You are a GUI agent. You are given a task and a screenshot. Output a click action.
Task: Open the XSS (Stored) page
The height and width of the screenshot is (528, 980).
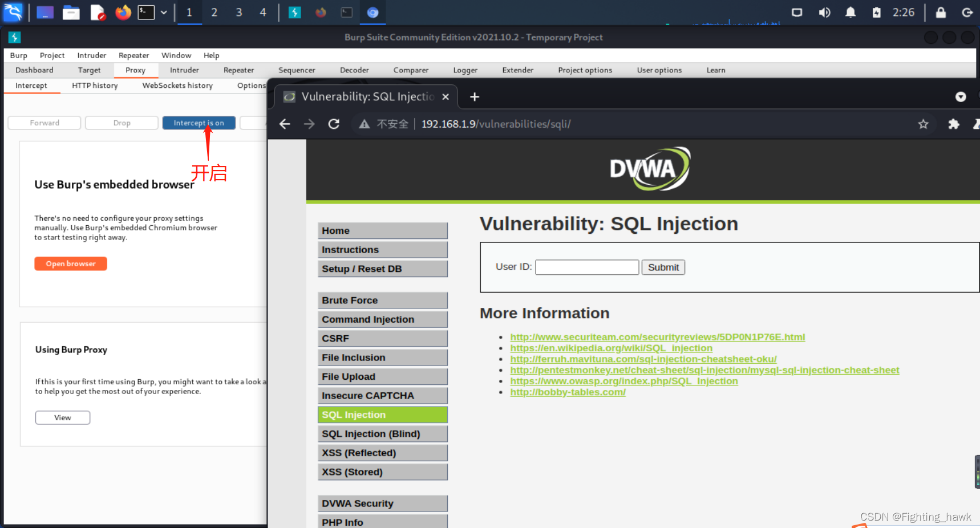pos(383,472)
